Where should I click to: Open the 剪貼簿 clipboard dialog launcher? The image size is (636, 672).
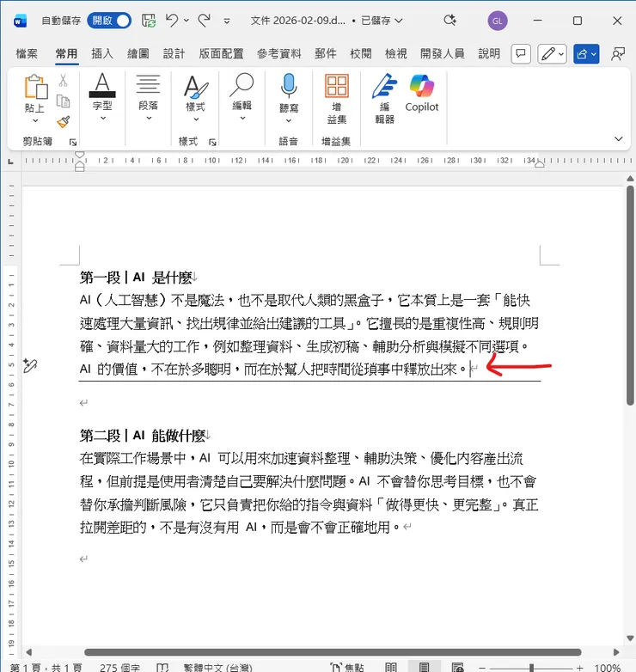(x=73, y=142)
